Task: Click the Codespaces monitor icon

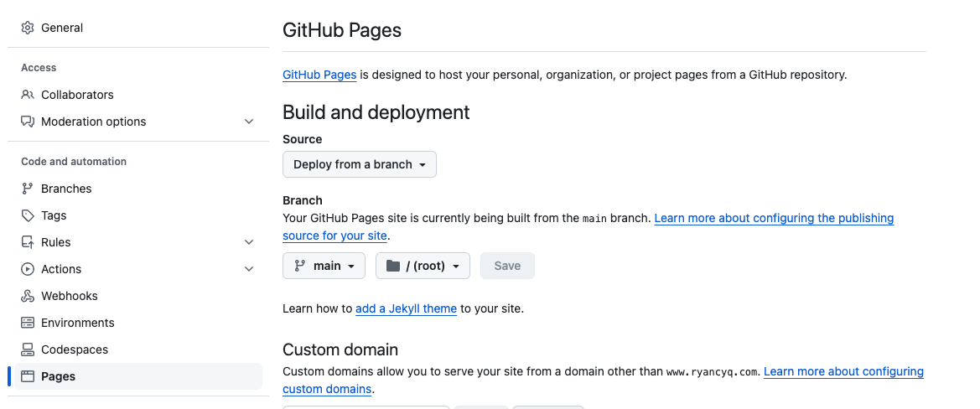Action: pos(28,349)
